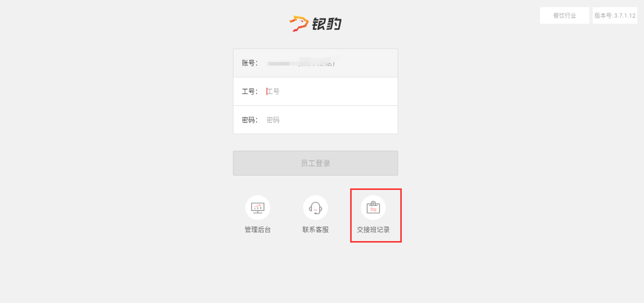
Task: Open the 管理后台 monitor icon
Action: point(258,208)
